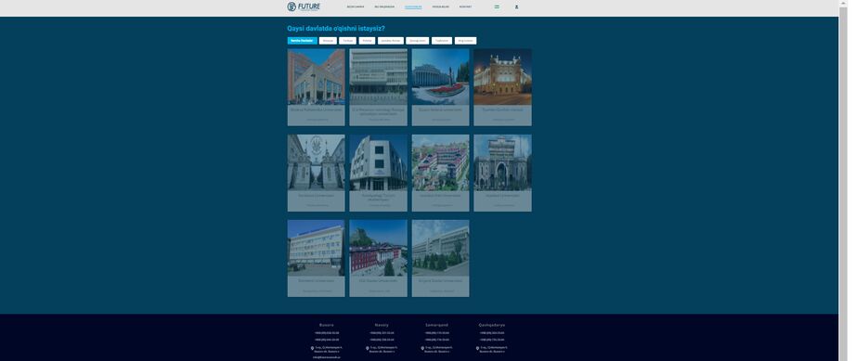Choose the second country filter button
Image resolution: width=868 pixels, height=361 pixels.
click(328, 41)
